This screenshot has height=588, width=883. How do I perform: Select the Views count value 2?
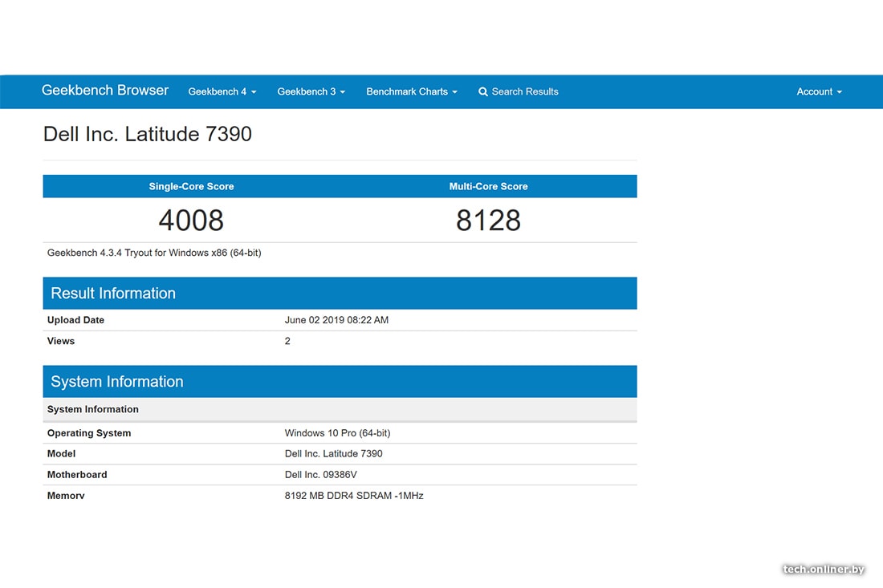tap(287, 341)
